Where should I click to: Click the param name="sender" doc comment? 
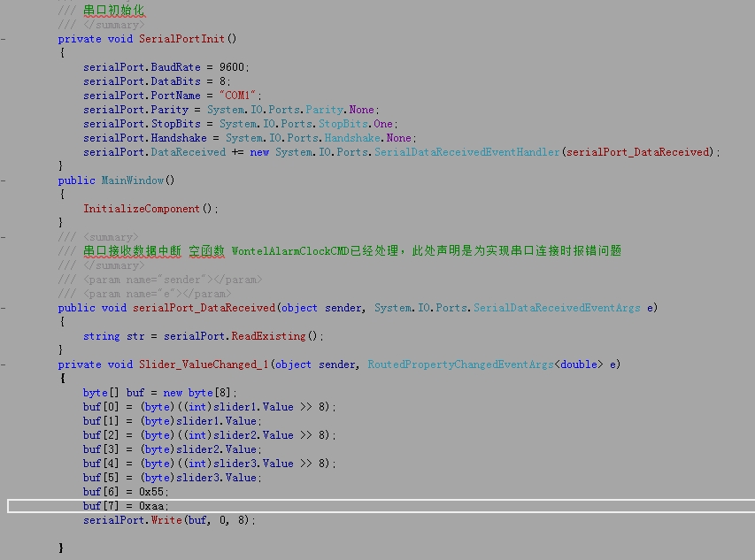tap(173, 280)
